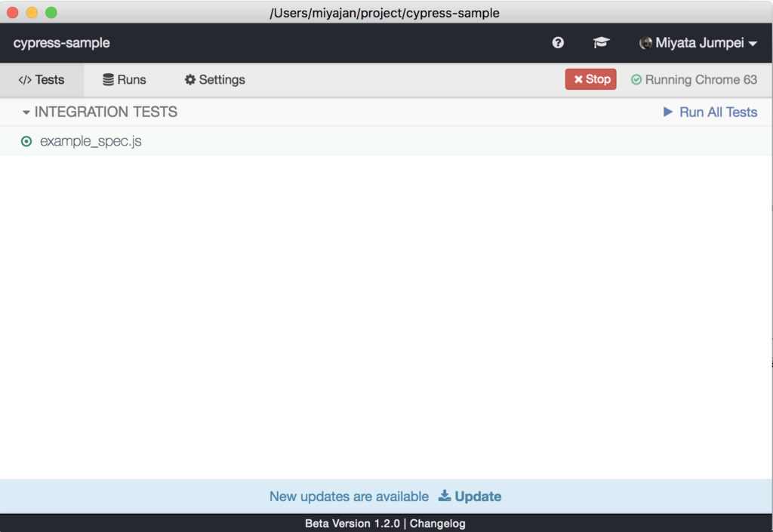773x532 pixels.
Task: Click the code brackets icon in Tests tab
Action: click(x=25, y=80)
